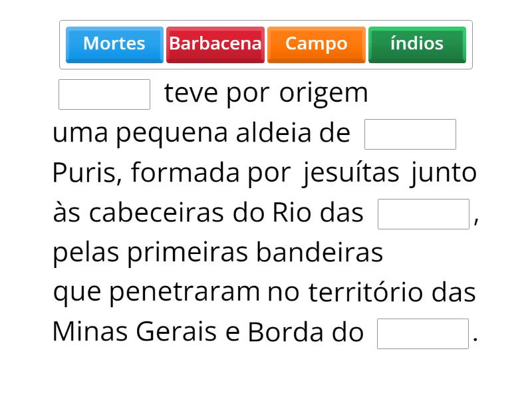Click the word 'junto' in the passage
The width and height of the screenshot is (532, 399).
444,173
